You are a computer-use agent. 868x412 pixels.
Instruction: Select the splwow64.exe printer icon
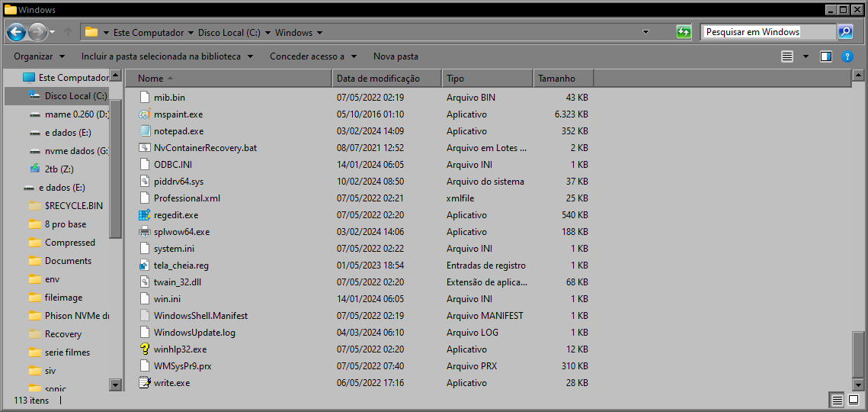[x=145, y=232]
